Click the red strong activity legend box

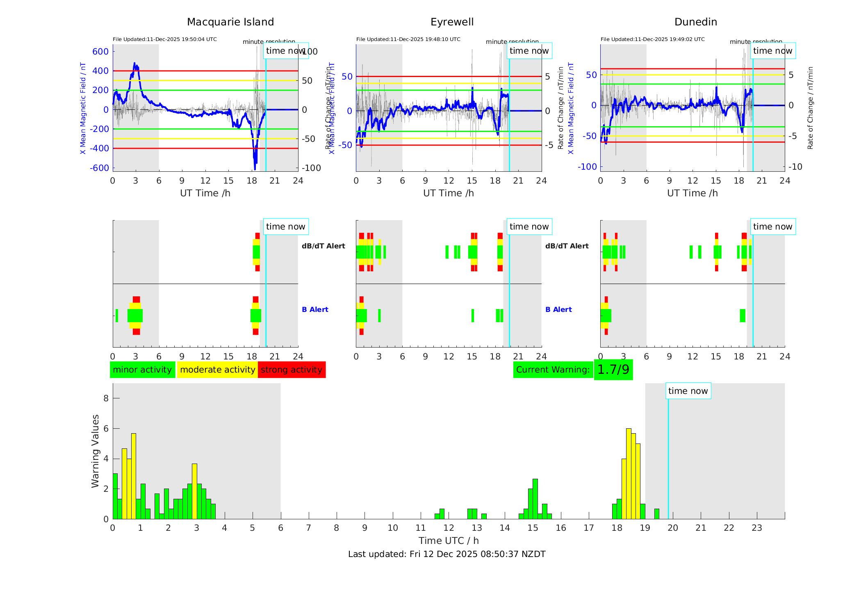click(292, 370)
